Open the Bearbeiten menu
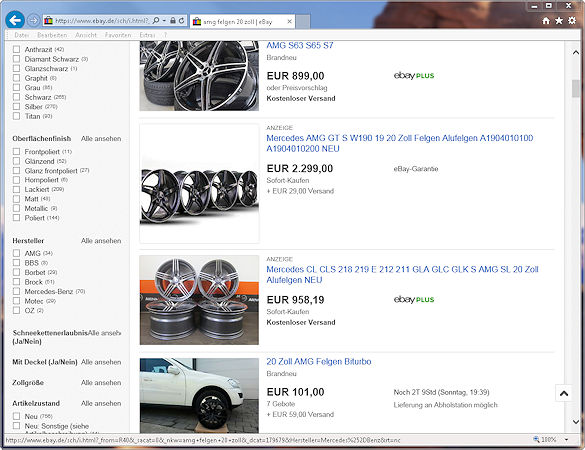585x450 pixels. pos(52,35)
